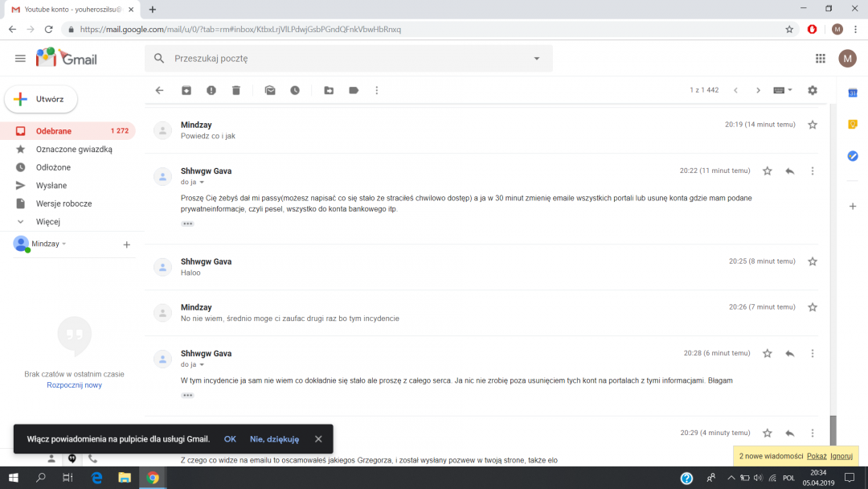Screen dimensions: 868x489
Task: Snooze the conversation with the clock icon
Action: click(x=295, y=91)
